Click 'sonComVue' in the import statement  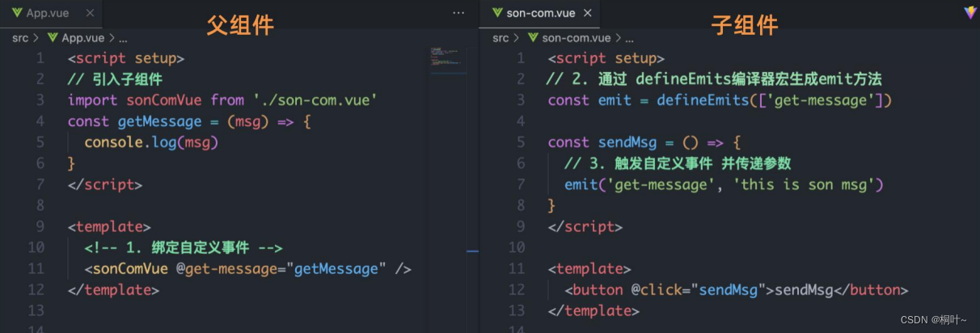click(164, 100)
